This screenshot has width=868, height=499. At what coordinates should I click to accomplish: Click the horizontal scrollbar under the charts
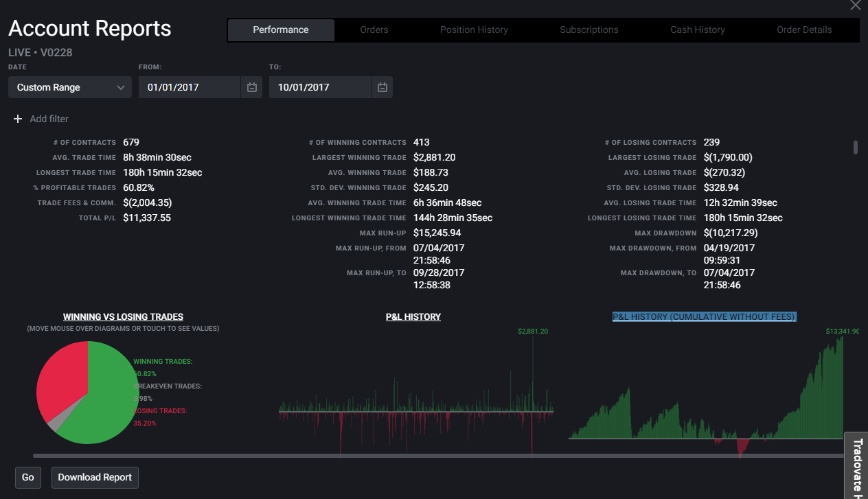click(x=439, y=455)
